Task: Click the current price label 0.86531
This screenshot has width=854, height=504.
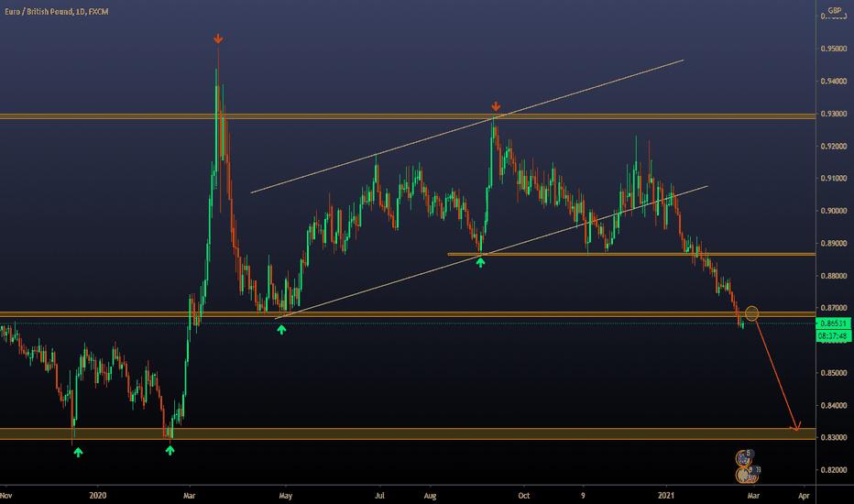Action: [834, 323]
